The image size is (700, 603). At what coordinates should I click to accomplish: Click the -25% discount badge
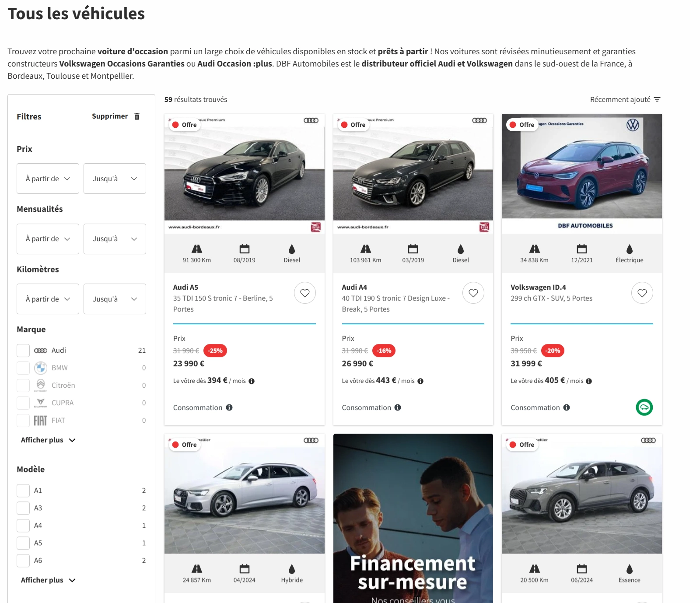tap(215, 351)
